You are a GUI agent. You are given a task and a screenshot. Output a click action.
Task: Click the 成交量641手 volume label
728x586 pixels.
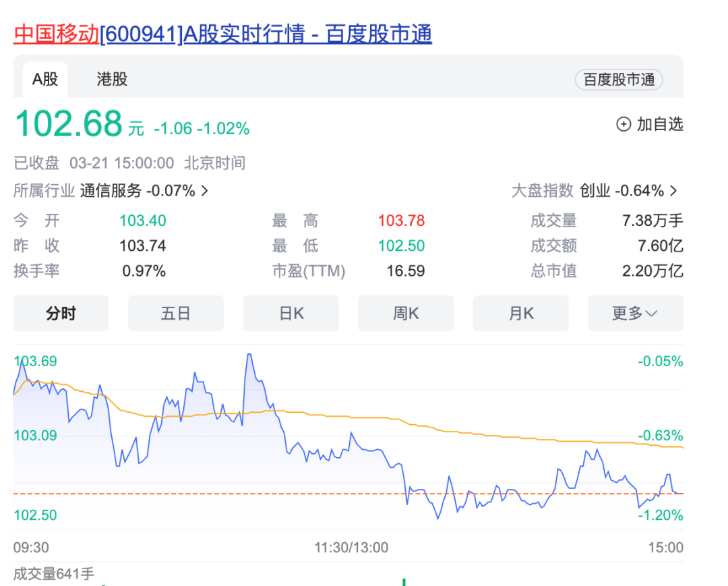click(54, 575)
